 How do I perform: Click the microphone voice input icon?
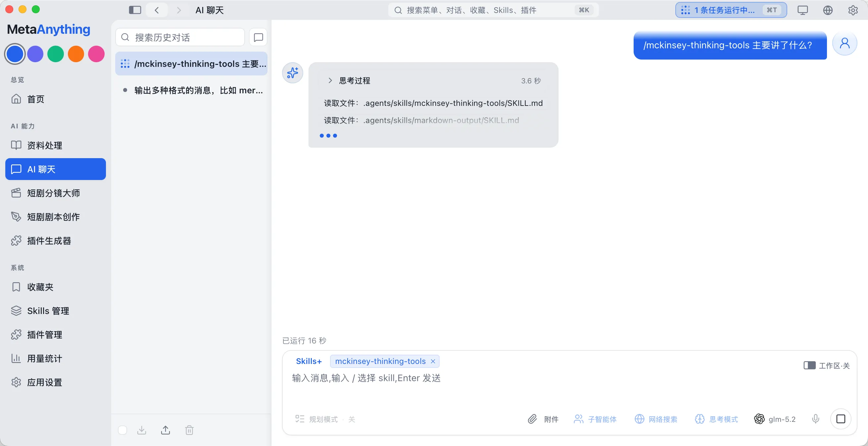click(x=815, y=419)
